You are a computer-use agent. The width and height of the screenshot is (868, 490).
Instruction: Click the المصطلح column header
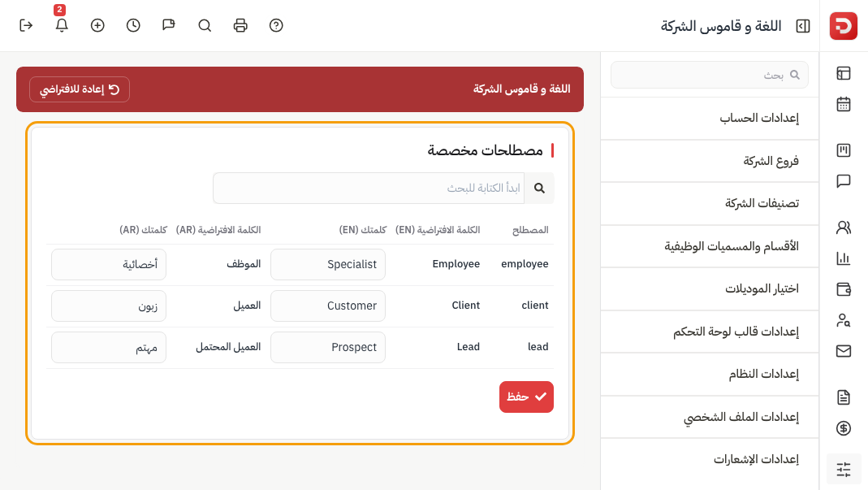click(530, 230)
